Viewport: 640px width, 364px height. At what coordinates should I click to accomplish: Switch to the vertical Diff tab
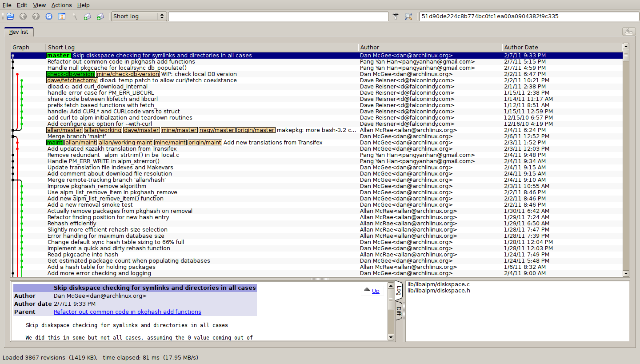[399, 311]
